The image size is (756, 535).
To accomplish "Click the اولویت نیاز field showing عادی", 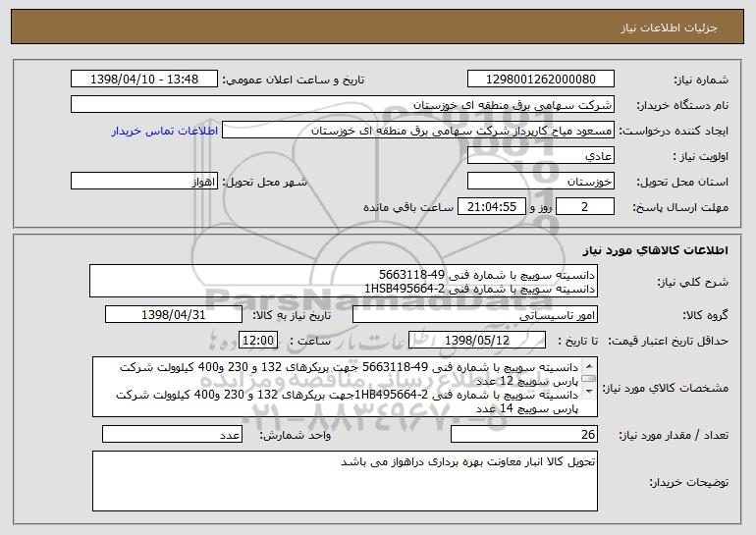I will (x=541, y=155).
